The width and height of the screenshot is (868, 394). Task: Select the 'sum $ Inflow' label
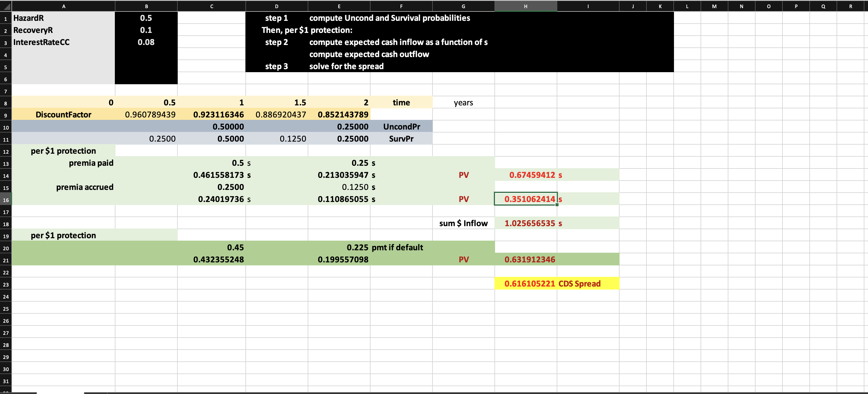pos(463,223)
